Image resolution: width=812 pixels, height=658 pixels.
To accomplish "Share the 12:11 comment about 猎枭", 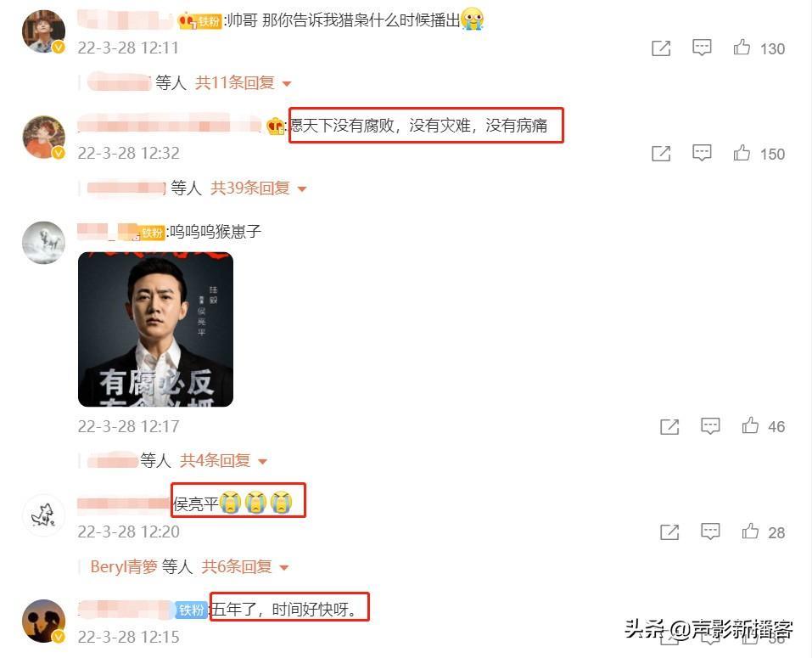I will coord(661,48).
